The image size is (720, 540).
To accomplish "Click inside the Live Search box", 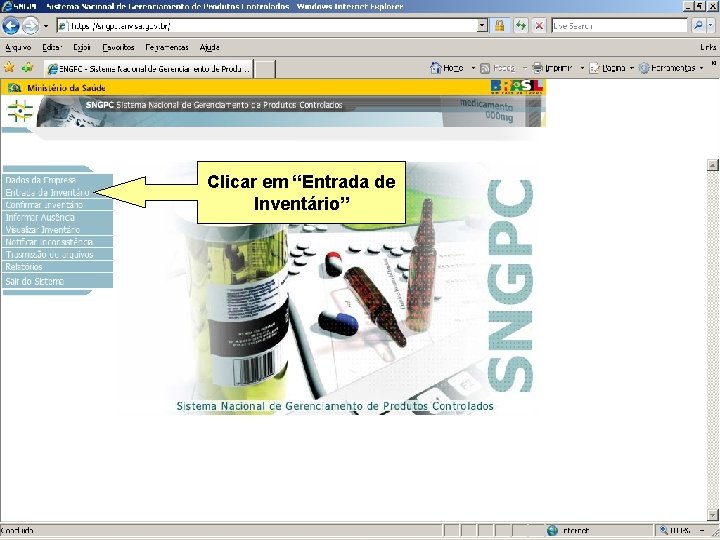I will (619, 26).
